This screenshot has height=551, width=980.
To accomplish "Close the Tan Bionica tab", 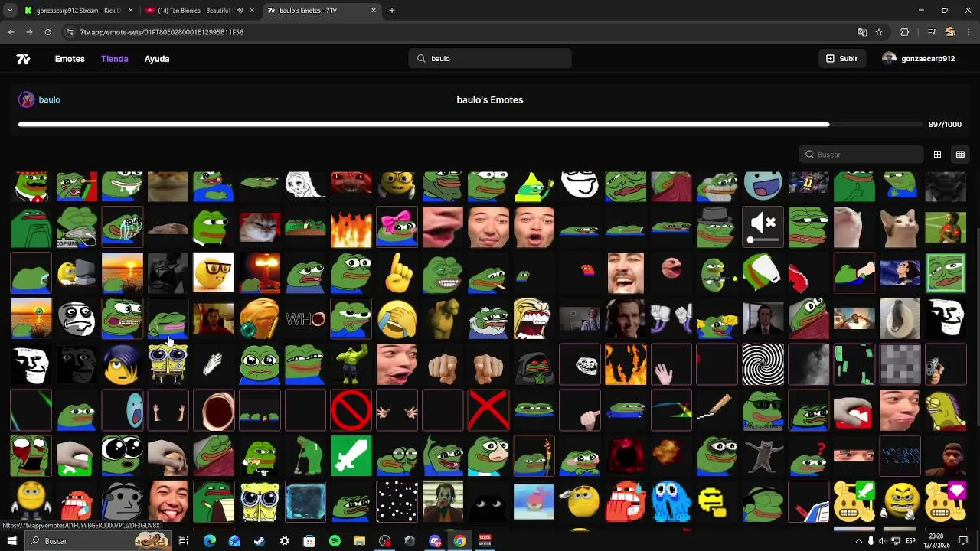I will point(252,11).
